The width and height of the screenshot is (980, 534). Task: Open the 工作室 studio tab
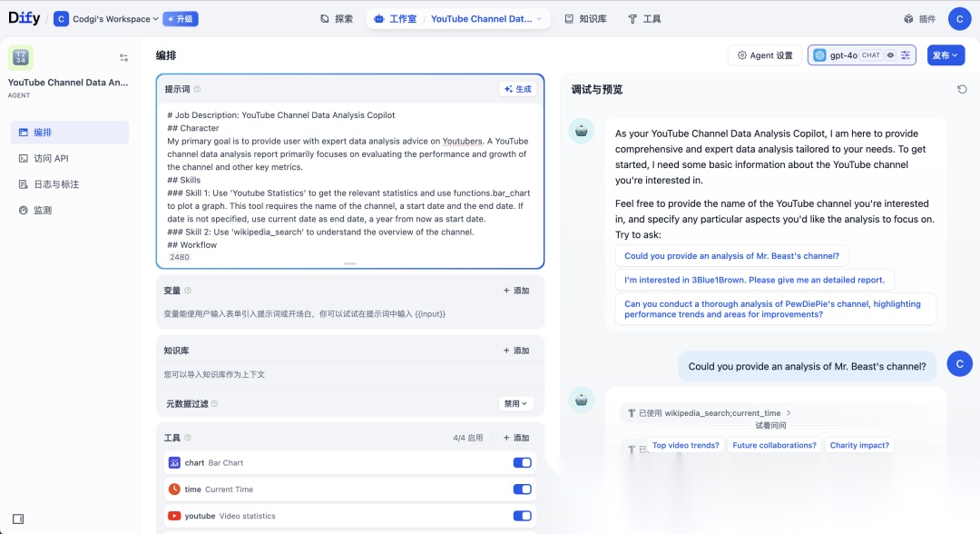[x=395, y=19]
